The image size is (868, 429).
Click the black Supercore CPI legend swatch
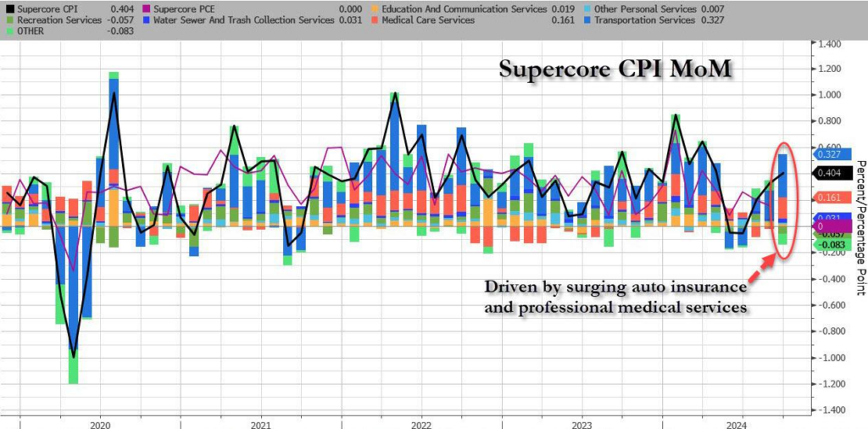(x=8, y=7)
